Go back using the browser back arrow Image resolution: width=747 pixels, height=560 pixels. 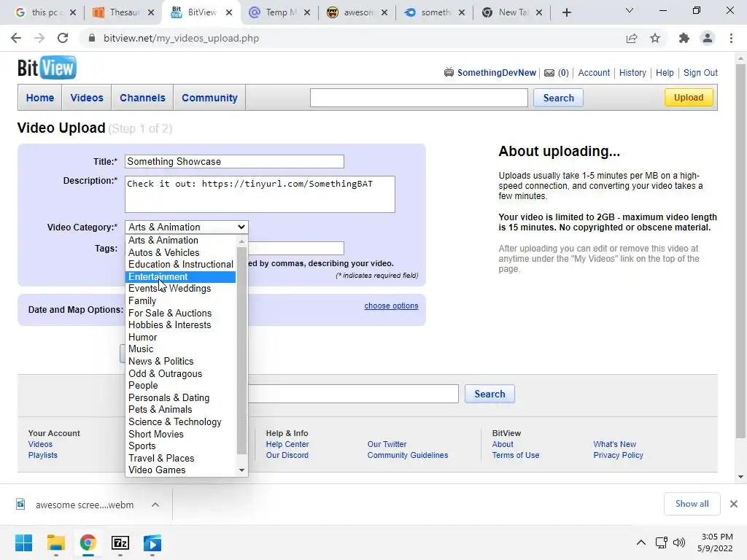(16, 38)
